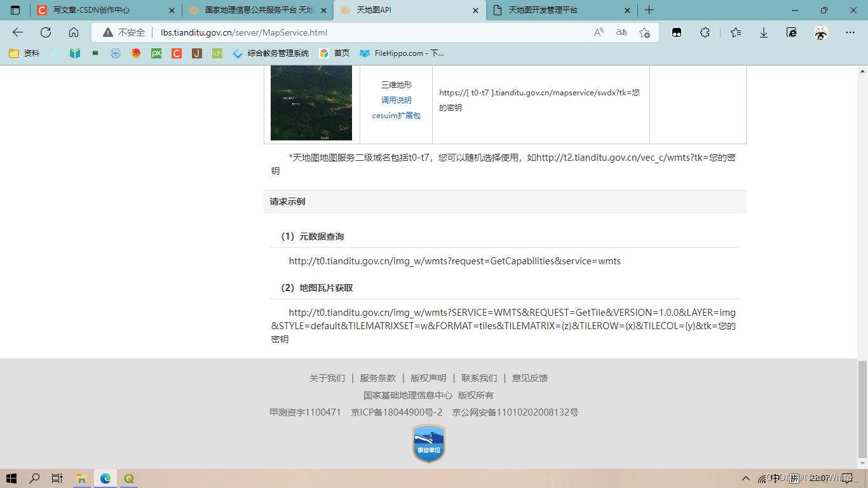The width and height of the screenshot is (868, 488).
Task: Open the 版权声明 footer link
Action: pyautogui.click(x=428, y=378)
